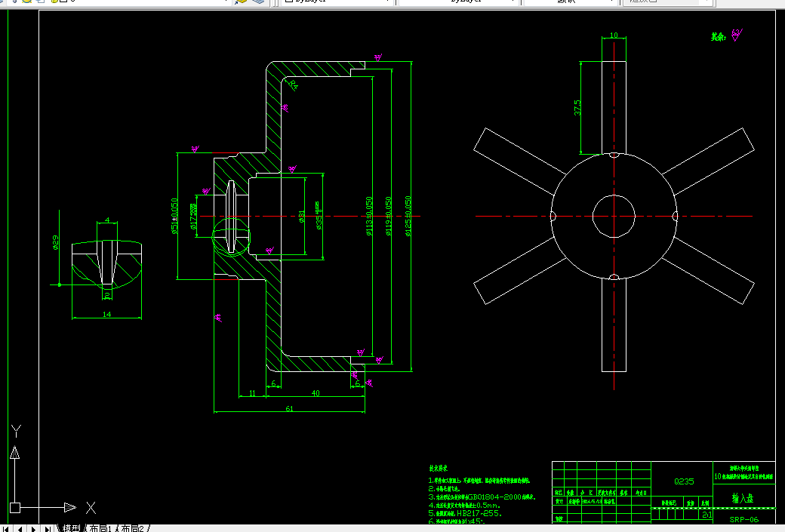
Task: Pick the 61 overall length dimension
Action: pos(289,408)
